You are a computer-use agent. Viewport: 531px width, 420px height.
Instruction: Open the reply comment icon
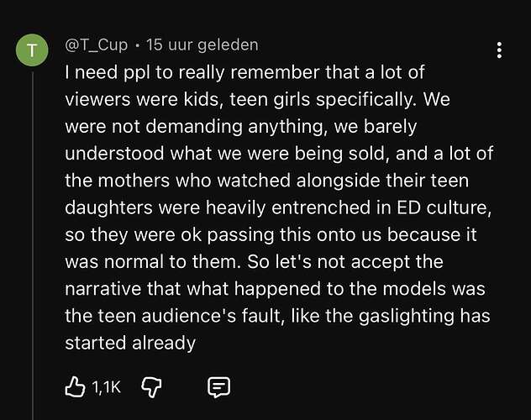[x=218, y=387]
